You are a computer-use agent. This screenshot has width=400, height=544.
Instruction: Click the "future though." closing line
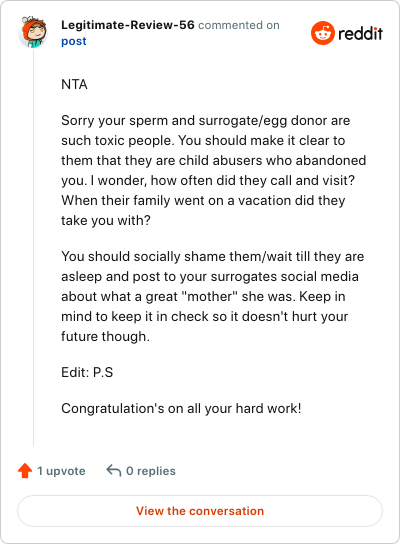click(105, 337)
